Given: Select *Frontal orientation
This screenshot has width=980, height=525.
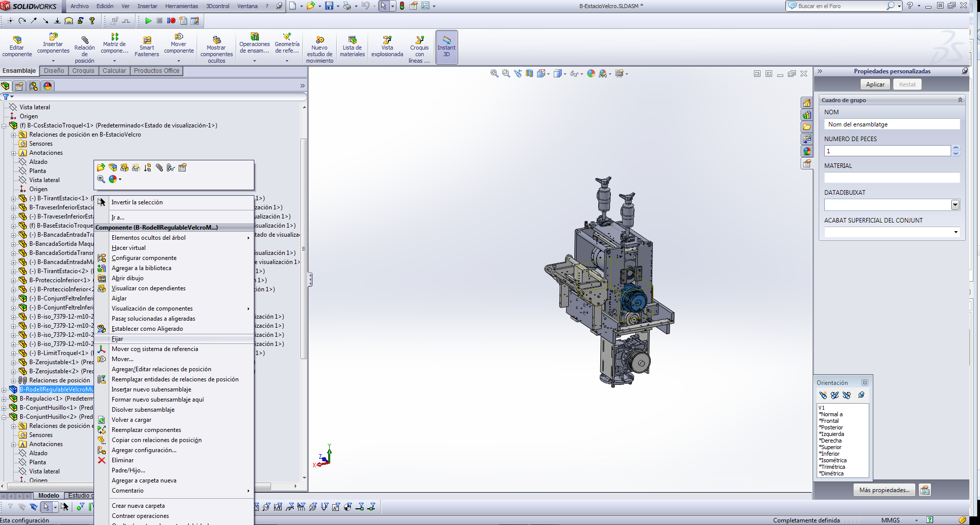Looking at the screenshot, I should tap(829, 421).
